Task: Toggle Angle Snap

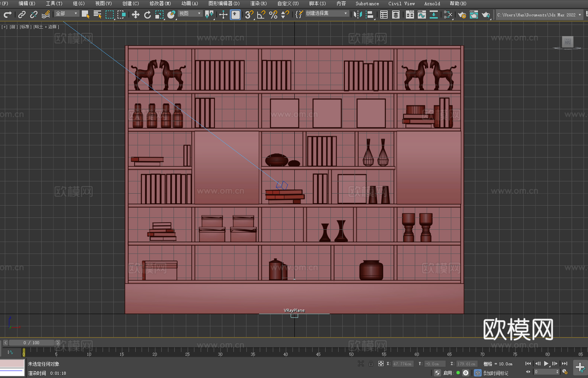Action: pyautogui.click(x=261, y=14)
